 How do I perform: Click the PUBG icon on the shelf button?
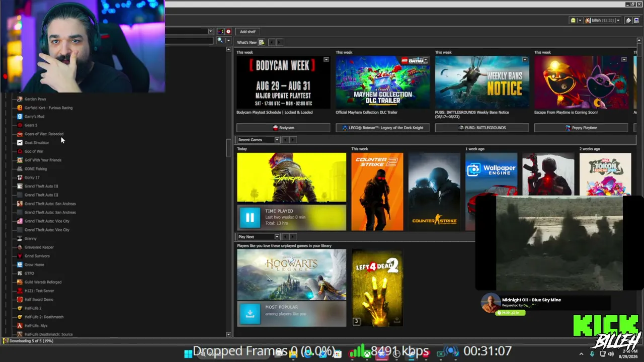(461, 128)
